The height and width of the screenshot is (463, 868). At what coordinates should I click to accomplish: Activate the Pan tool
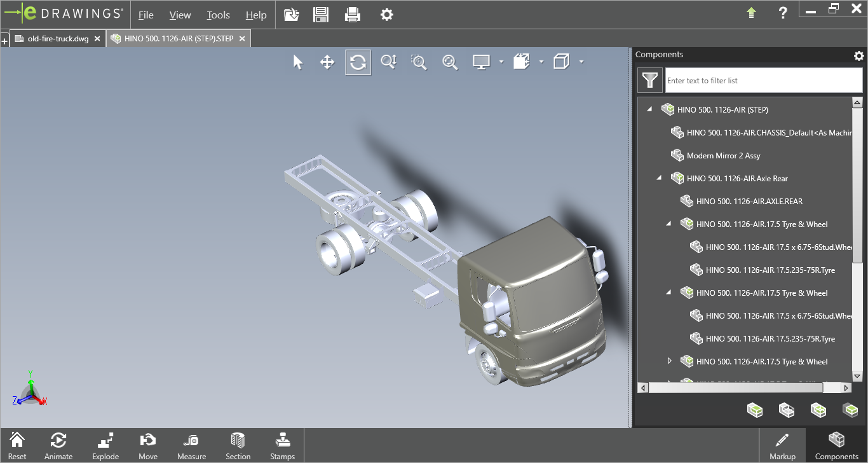pyautogui.click(x=327, y=62)
